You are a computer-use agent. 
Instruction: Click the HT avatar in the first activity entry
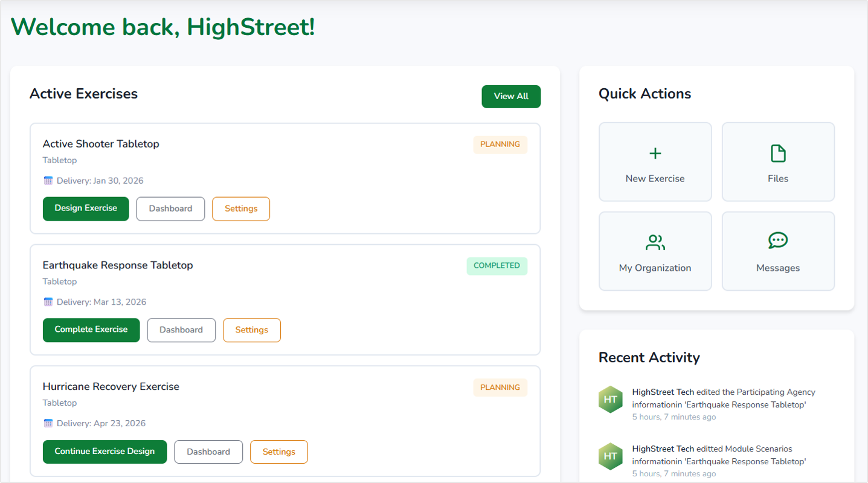pos(610,399)
